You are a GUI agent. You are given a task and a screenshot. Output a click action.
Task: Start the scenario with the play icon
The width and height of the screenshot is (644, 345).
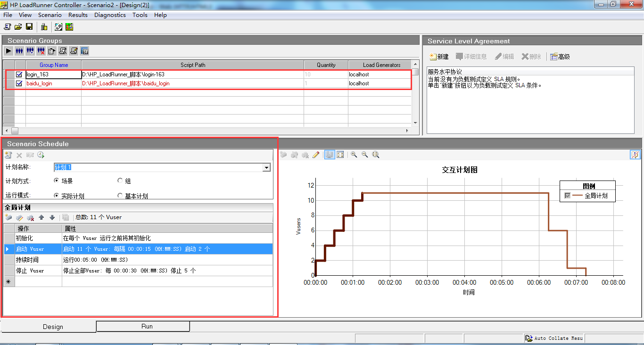coord(8,51)
